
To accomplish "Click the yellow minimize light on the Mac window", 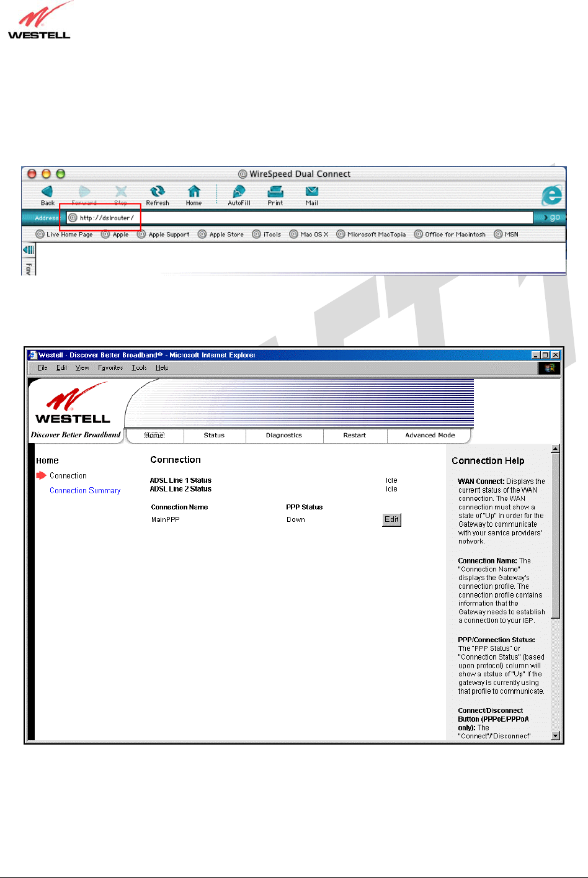I will [x=46, y=174].
